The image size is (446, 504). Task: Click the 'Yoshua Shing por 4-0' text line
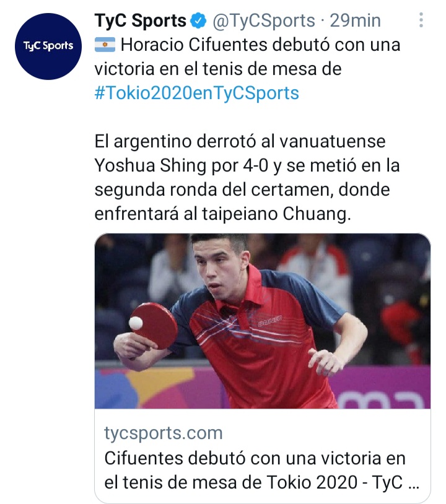point(247,165)
